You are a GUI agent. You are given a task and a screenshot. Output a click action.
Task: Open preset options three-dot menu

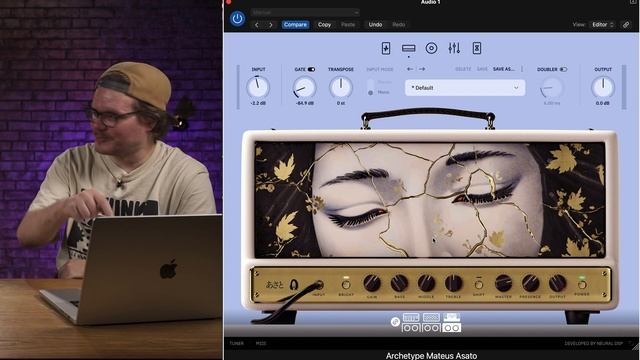522,69
